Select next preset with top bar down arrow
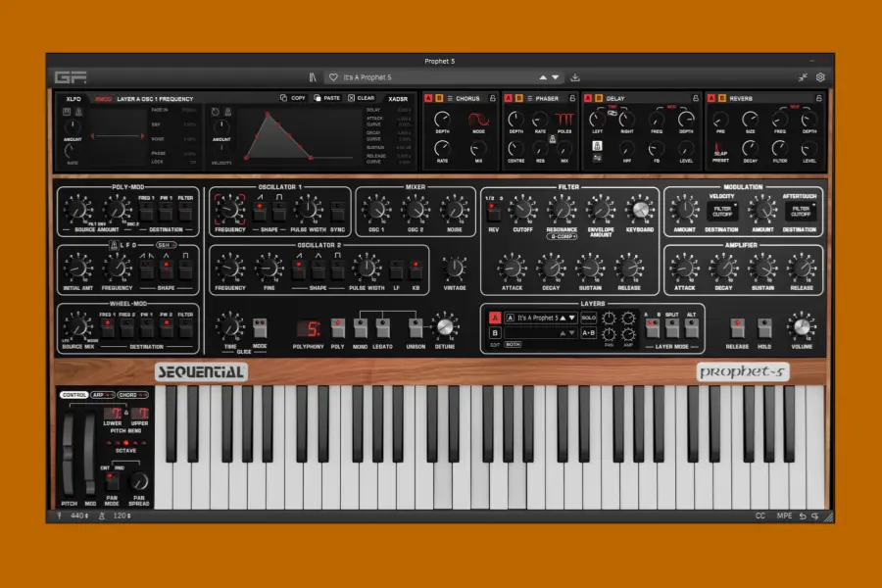This screenshot has width=882, height=588. (556, 77)
